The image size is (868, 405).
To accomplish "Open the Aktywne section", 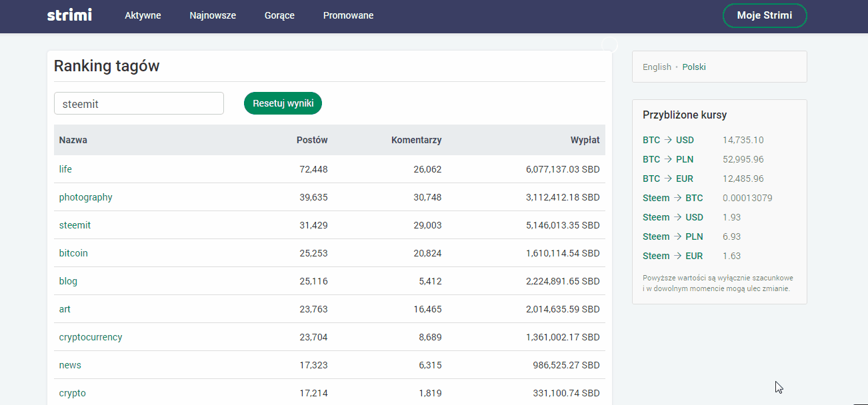I will pyautogui.click(x=143, y=15).
